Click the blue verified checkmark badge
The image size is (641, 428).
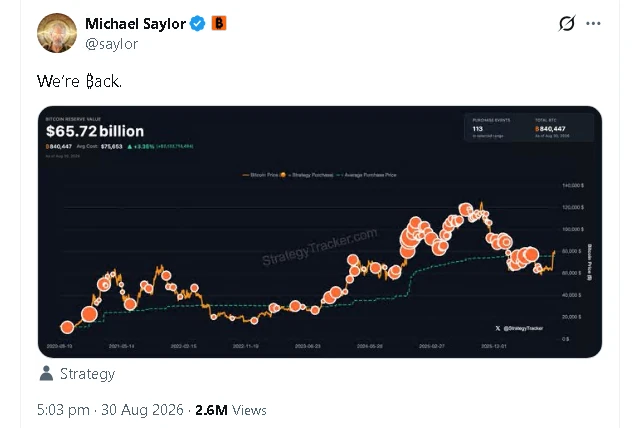point(198,23)
